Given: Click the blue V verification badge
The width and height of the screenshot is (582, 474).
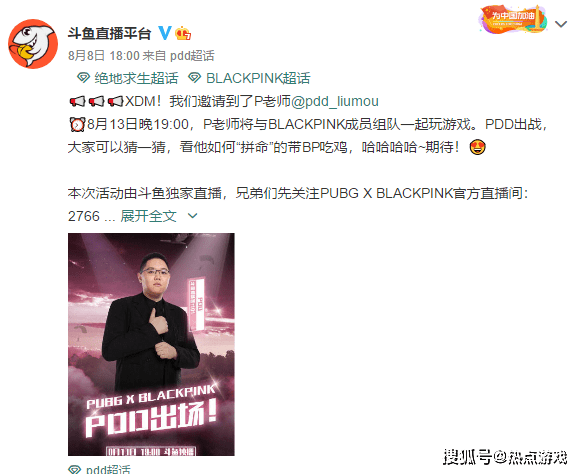Looking at the screenshot, I should (164, 33).
